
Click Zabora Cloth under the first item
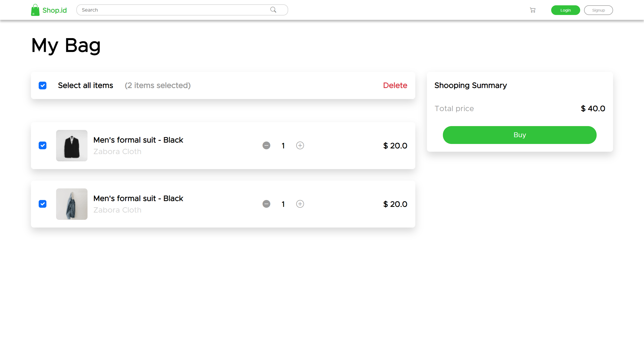(x=117, y=152)
